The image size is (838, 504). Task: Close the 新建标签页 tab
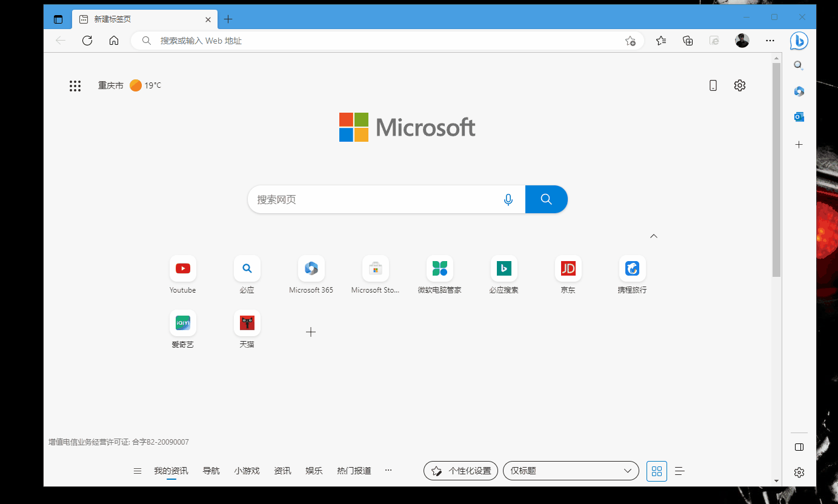click(x=208, y=19)
